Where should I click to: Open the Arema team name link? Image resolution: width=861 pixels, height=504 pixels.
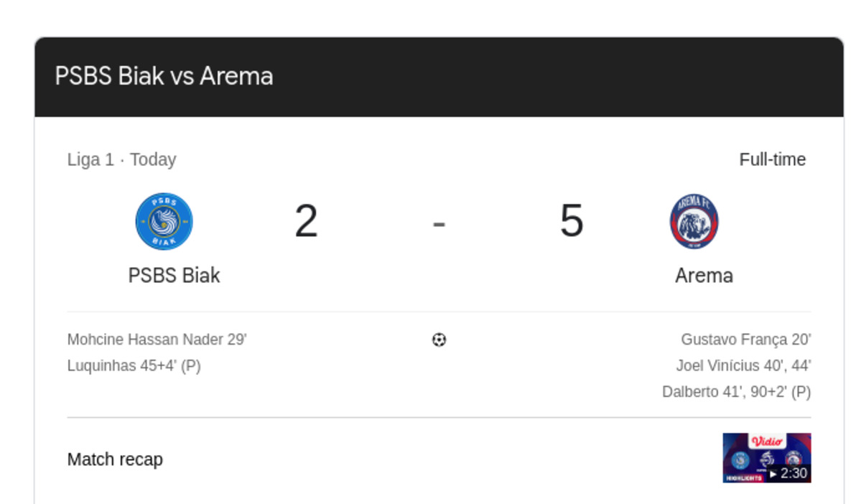coord(704,275)
